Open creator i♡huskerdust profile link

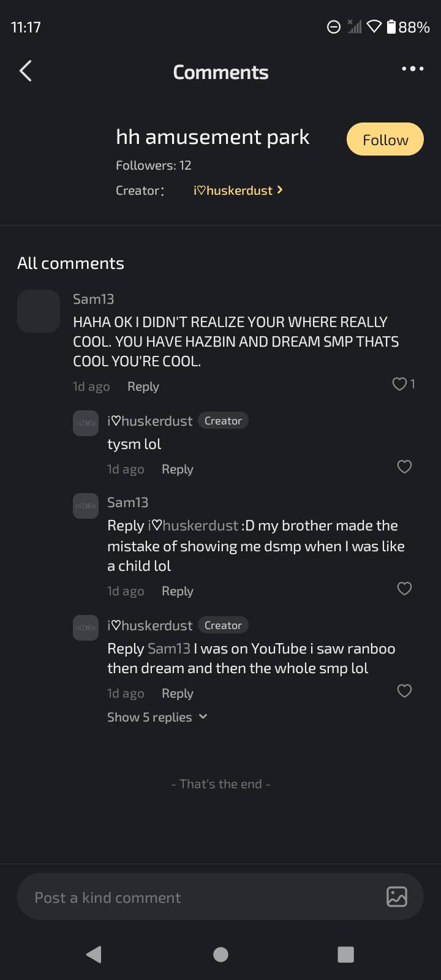click(238, 190)
